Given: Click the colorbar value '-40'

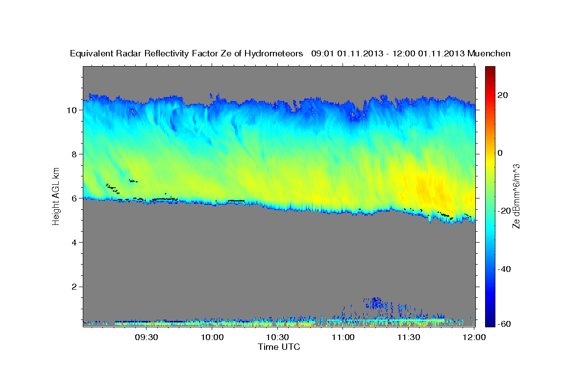Looking at the screenshot, I should [x=504, y=269].
